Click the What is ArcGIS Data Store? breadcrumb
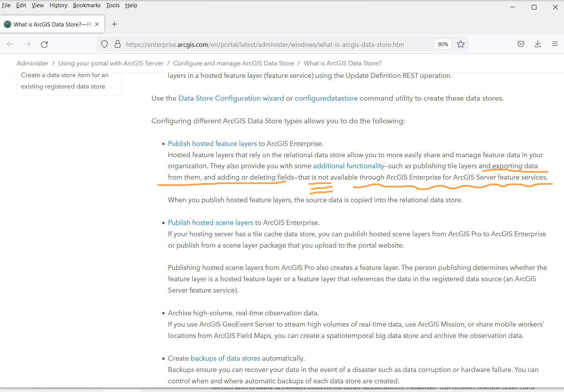564x392 pixels. pos(343,63)
